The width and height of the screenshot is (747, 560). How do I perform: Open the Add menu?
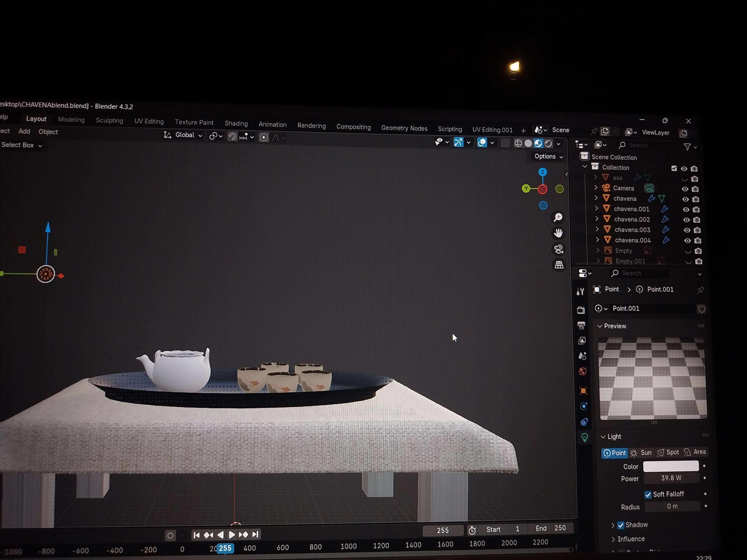[x=24, y=131]
